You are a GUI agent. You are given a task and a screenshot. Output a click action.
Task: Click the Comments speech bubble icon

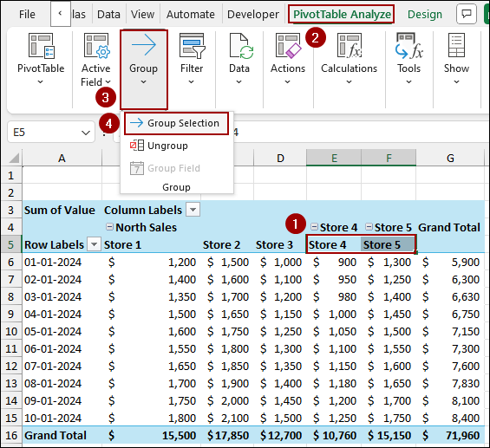click(x=467, y=14)
